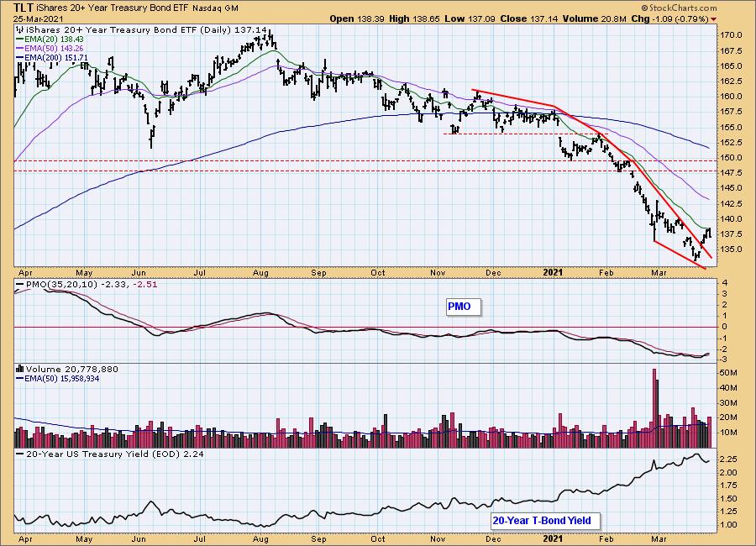This screenshot has height=546, width=756.
Task: Select the Chg -1.09 (-0.79%) value
Action: 669,18
